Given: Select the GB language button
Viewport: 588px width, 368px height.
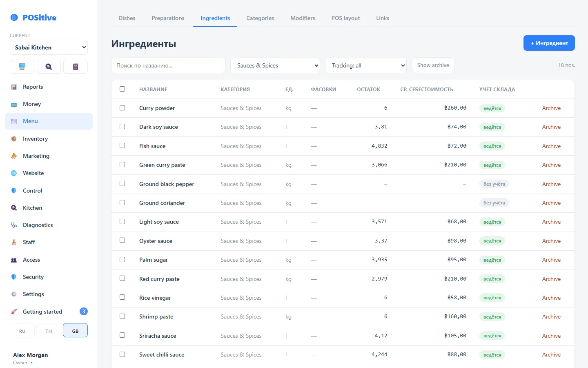Looking at the screenshot, I should point(75,331).
